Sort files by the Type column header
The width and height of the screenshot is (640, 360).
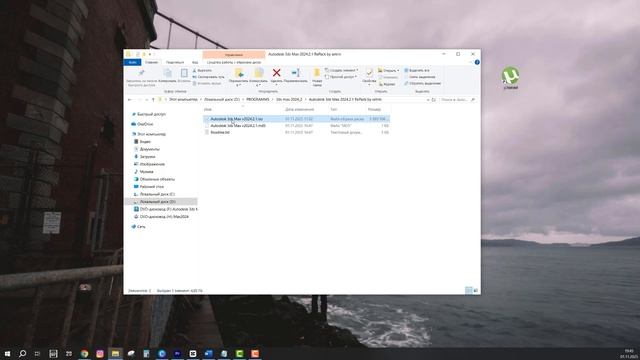coord(333,109)
